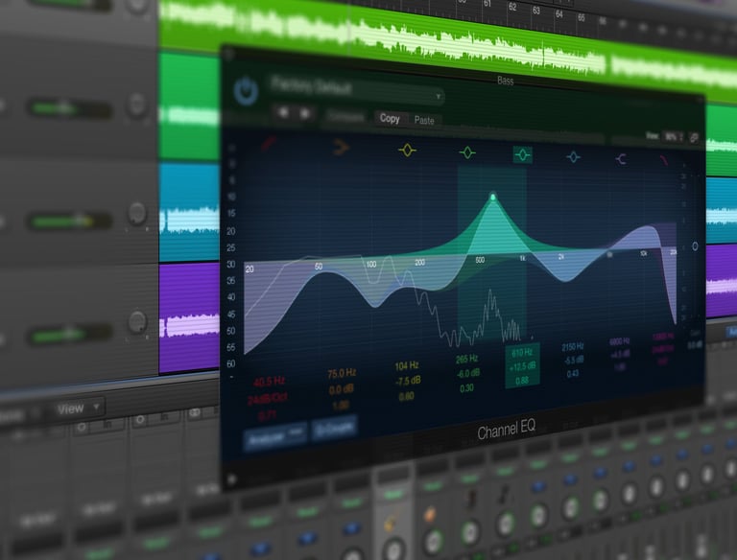Click the first track's pan knob
737x560 pixels.
click(x=137, y=104)
